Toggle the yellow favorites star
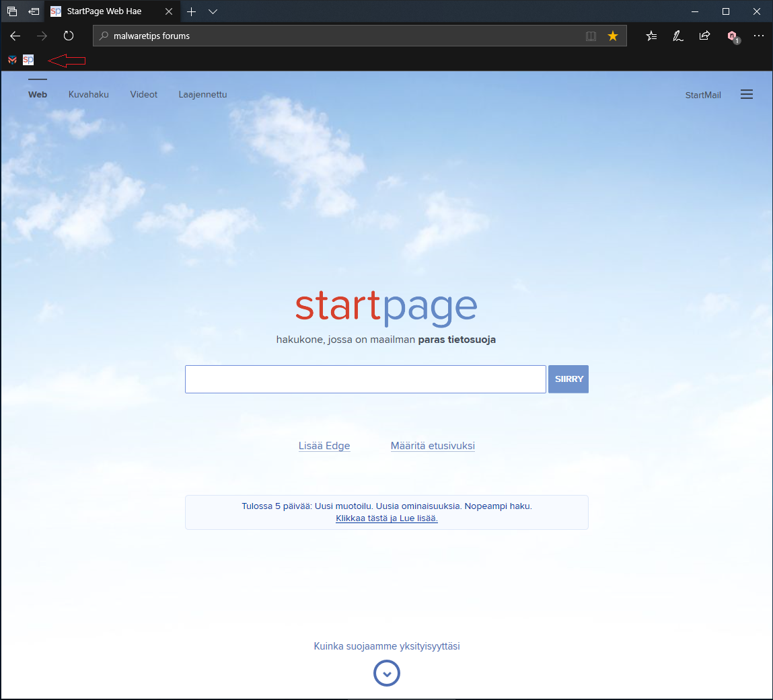The height and width of the screenshot is (700, 773). [613, 36]
